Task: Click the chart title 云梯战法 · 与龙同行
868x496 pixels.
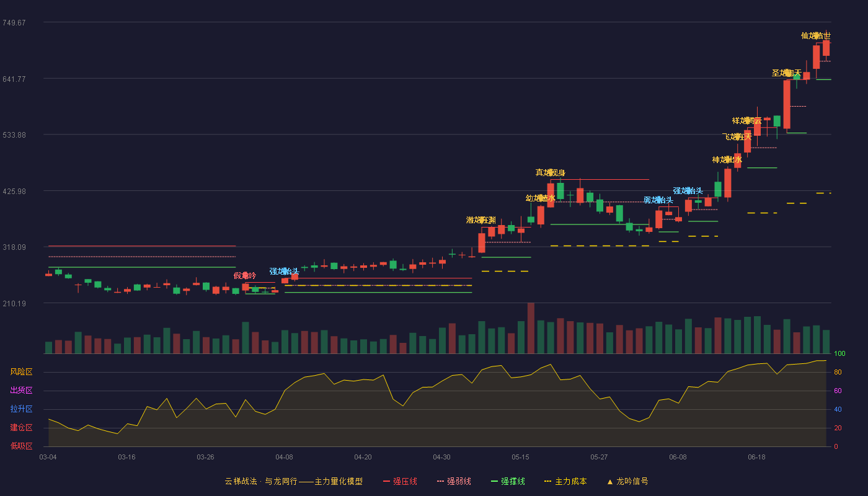Action: pos(261,481)
